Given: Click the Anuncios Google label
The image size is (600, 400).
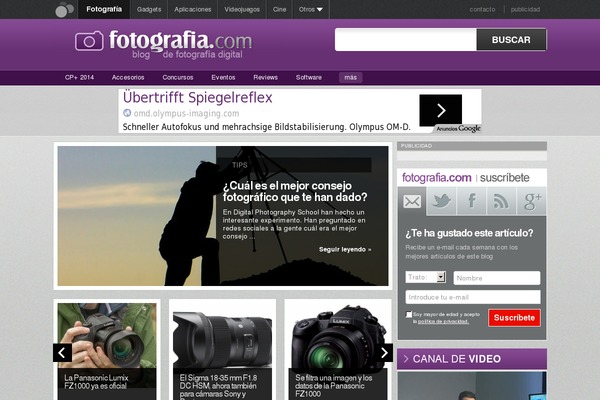Looking at the screenshot, I should tap(458, 129).
